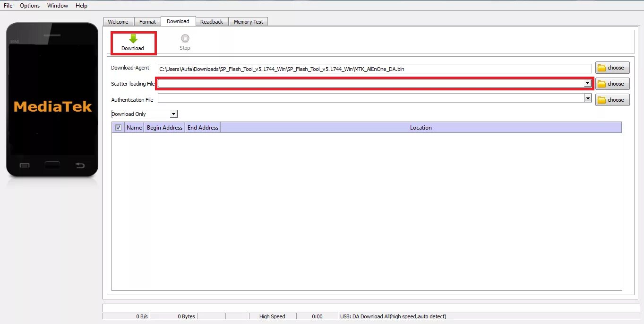
Task: Select the Download tab
Action: [x=178, y=21]
